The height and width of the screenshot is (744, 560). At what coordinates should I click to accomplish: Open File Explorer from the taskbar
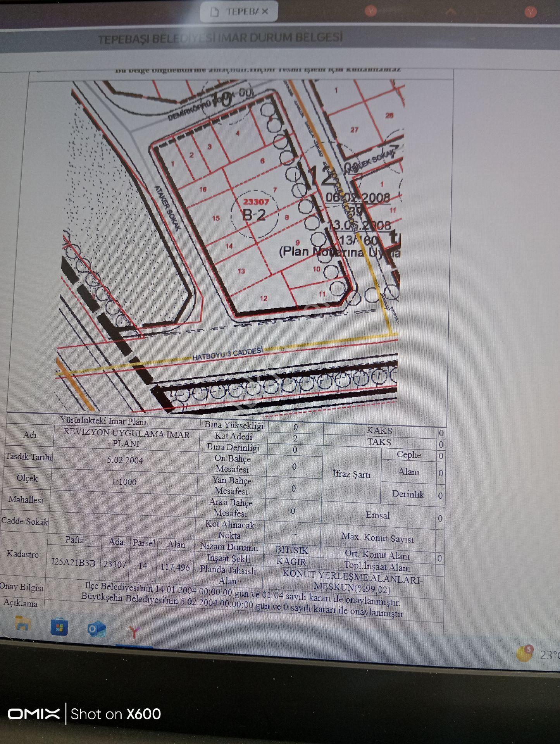point(22,624)
